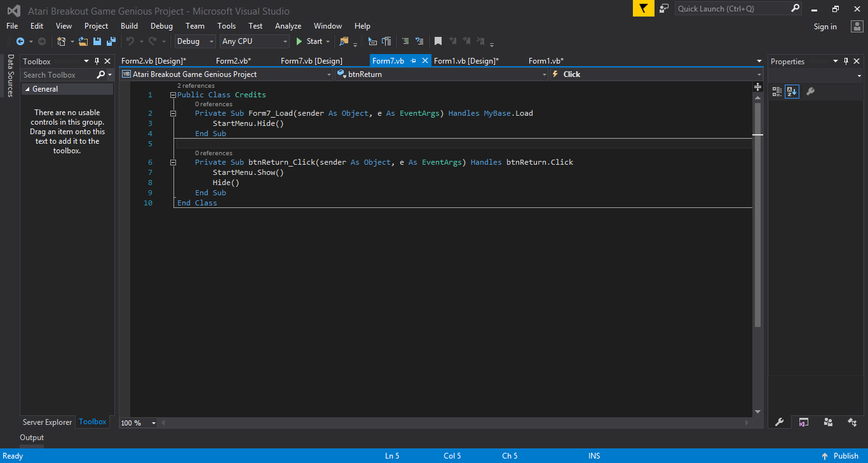Click the New Project toolbar icon
This screenshot has height=463, width=868.
61,41
